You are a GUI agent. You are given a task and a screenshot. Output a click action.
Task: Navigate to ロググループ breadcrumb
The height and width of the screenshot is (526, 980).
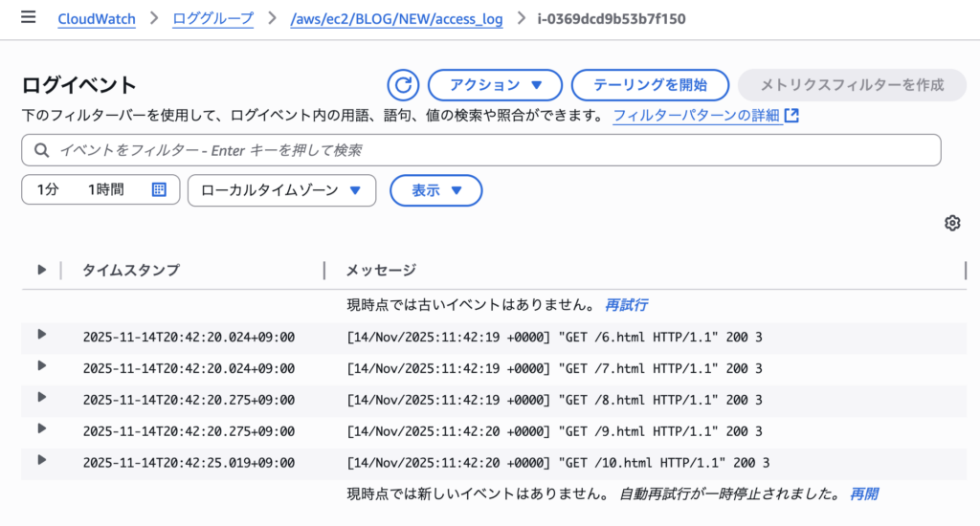(x=212, y=19)
